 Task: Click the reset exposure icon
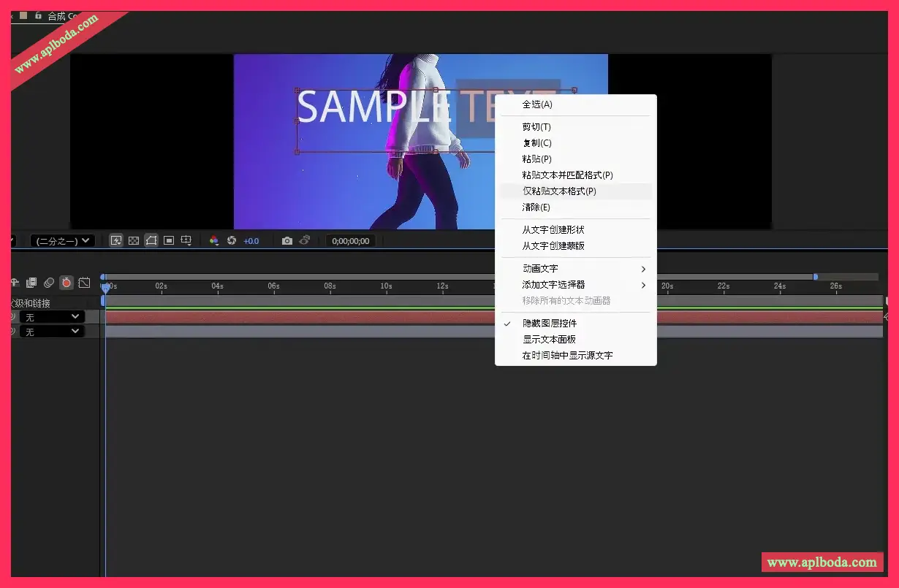tap(232, 240)
